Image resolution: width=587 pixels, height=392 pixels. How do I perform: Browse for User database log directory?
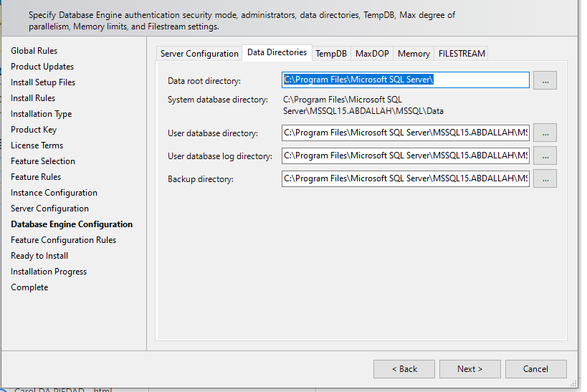(545, 156)
